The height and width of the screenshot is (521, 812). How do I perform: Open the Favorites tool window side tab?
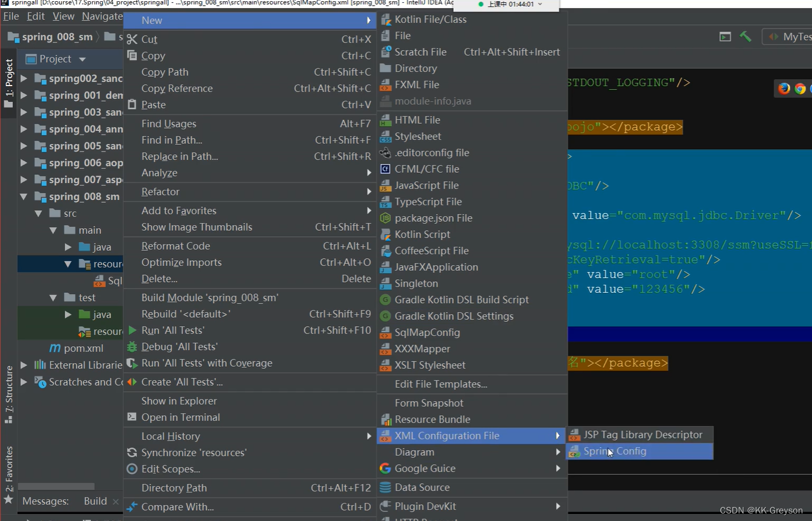tap(9, 474)
